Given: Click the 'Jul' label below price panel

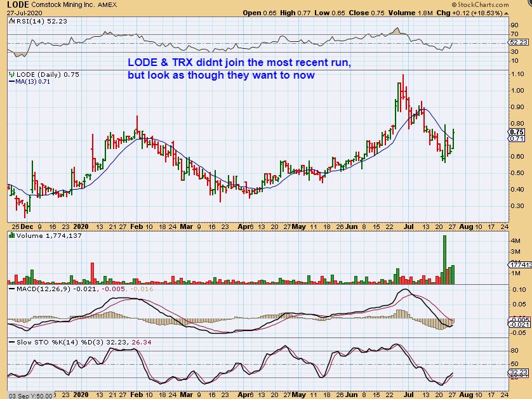Looking at the screenshot, I should point(408,226).
